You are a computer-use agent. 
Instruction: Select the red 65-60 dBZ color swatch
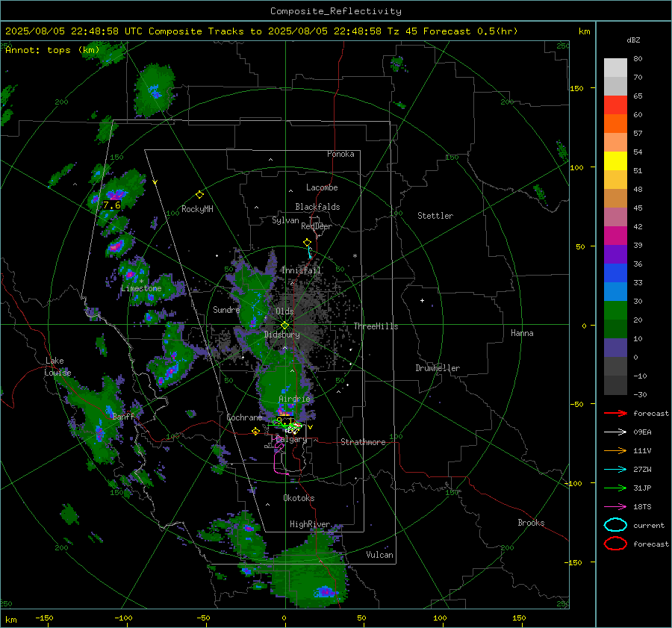click(615, 105)
